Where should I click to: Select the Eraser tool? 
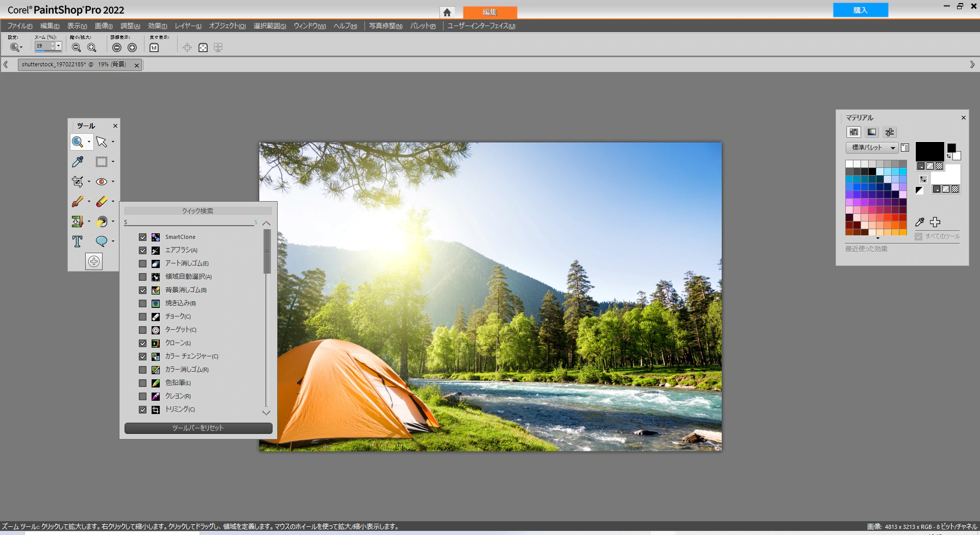(102, 202)
